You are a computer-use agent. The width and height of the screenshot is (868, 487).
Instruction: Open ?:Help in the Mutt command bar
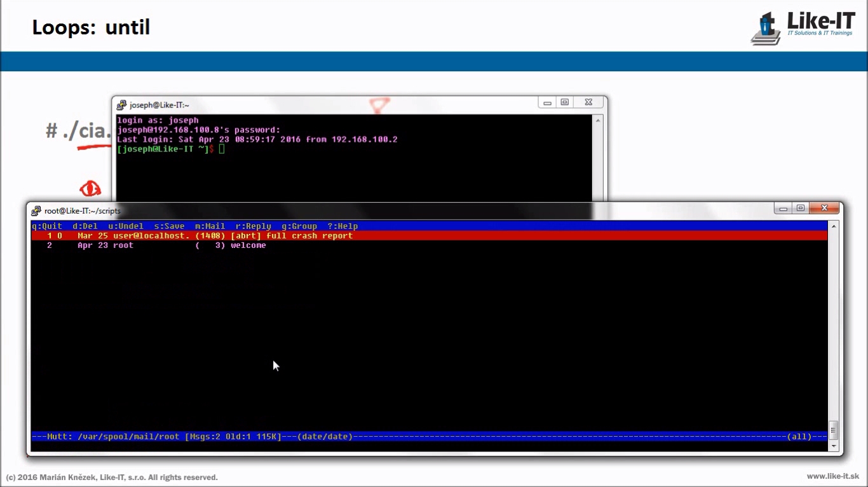[342, 226]
